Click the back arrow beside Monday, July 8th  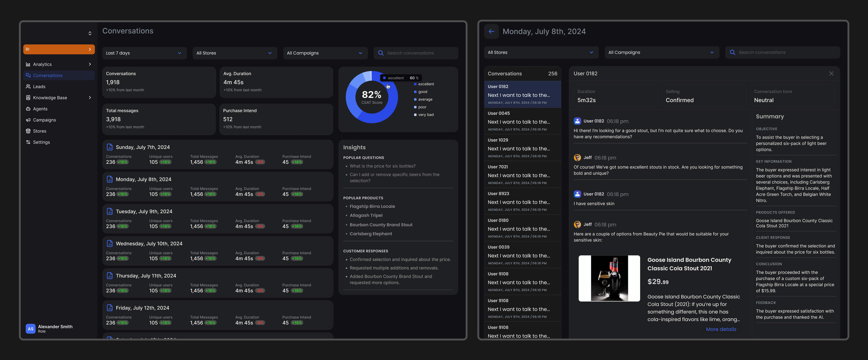point(491,31)
